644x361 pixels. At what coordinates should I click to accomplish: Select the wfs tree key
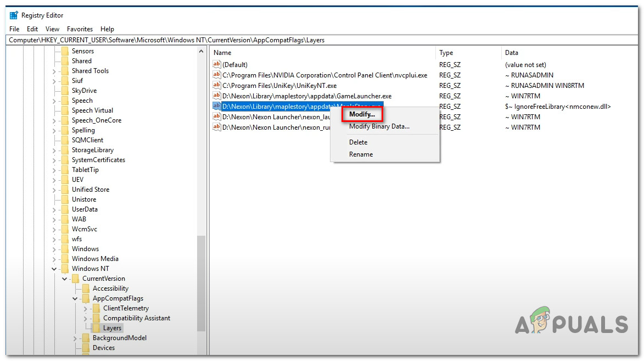pos(77,239)
